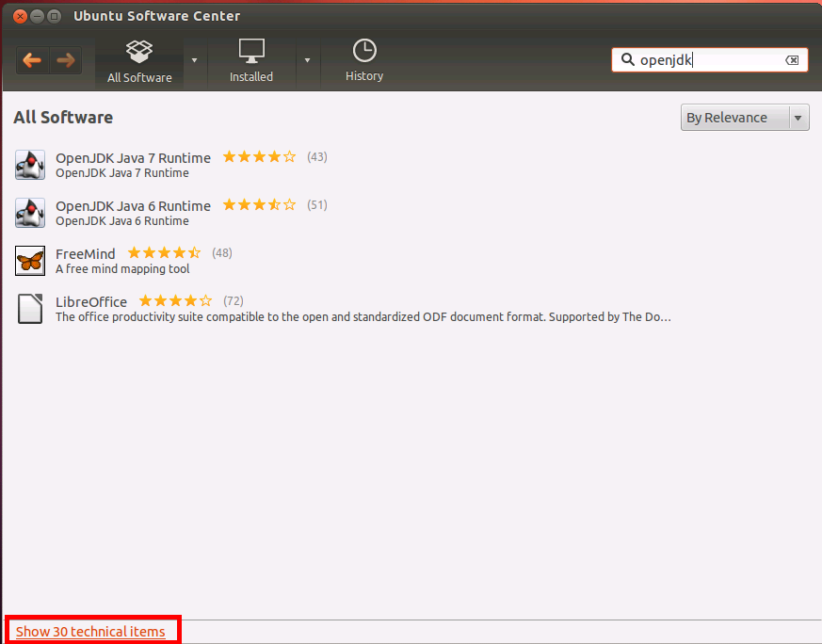The width and height of the screenshot is (822, 644).
Task: Click the LibreOffice office productivity suite description
Action: pos(363,317)
